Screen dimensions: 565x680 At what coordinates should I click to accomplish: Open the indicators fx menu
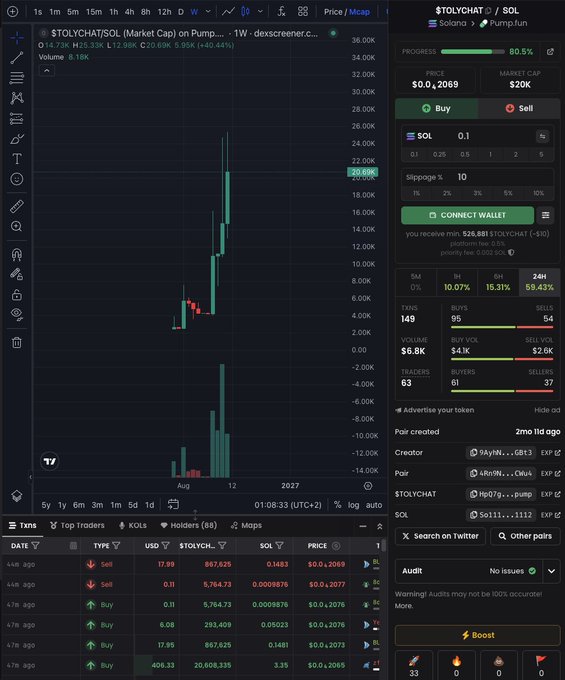point(281,12)
